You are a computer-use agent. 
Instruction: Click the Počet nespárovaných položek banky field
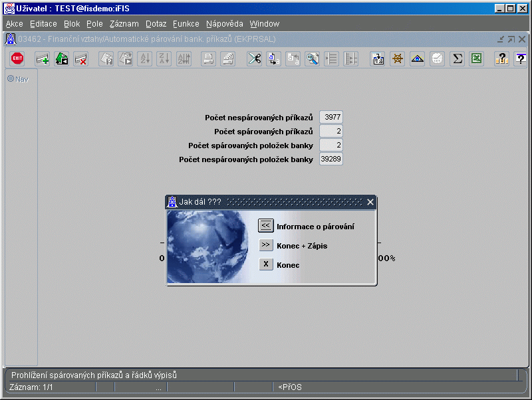point(331,159)
